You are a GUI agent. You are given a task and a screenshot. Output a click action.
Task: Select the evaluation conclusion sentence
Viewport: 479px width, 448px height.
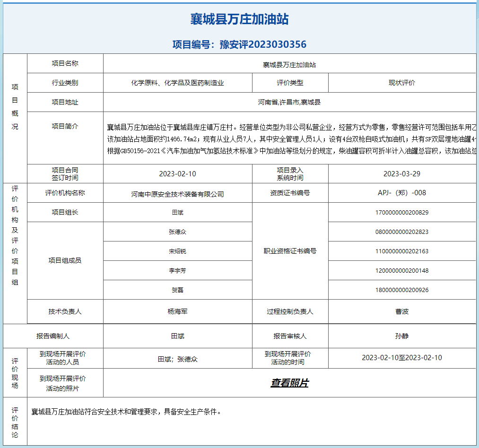coord(126,412)
